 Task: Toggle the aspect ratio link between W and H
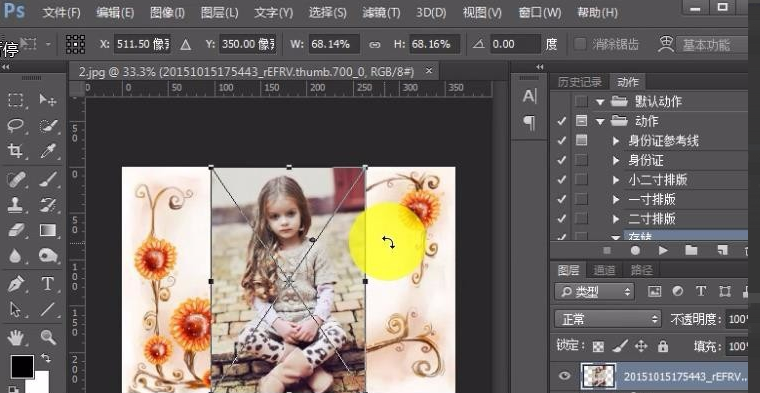375,45
